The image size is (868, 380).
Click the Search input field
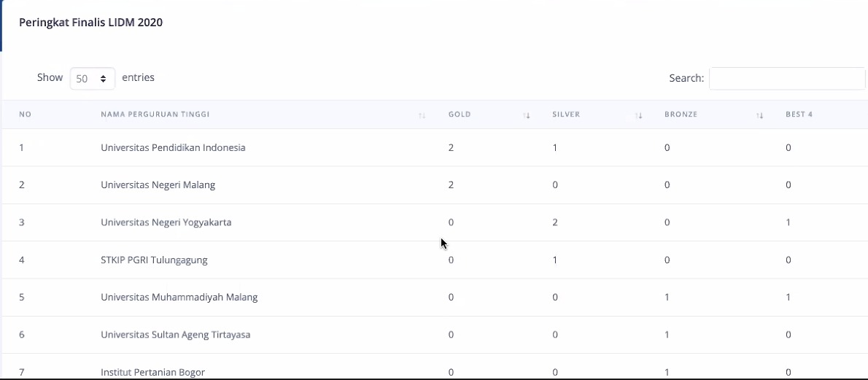point(787,79)
